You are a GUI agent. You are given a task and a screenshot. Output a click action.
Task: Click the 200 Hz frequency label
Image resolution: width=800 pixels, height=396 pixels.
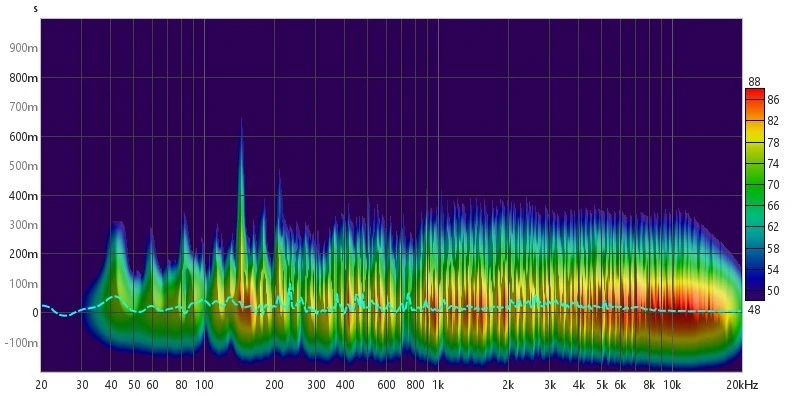(274, 384)
